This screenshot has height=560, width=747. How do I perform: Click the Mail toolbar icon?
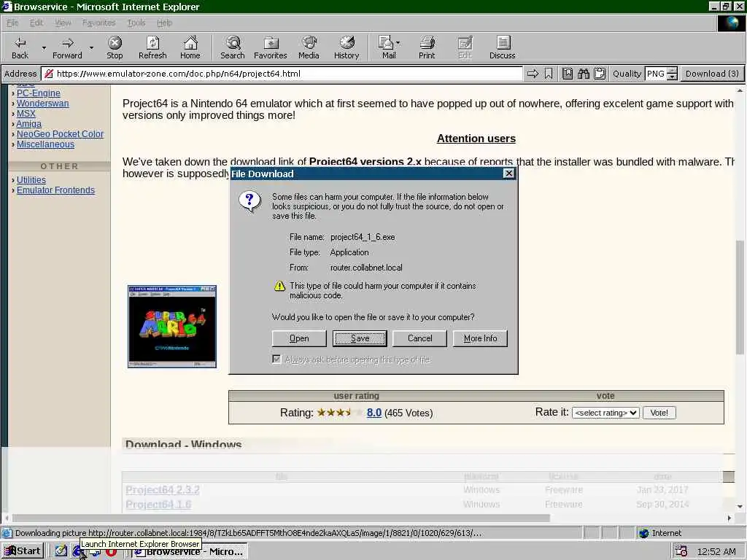click(x=385, y=43)
